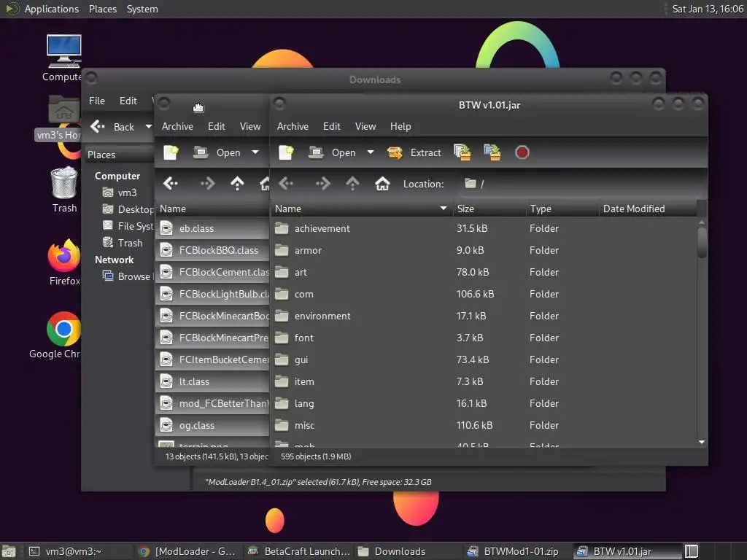Select the gui folder

(484, 360)
